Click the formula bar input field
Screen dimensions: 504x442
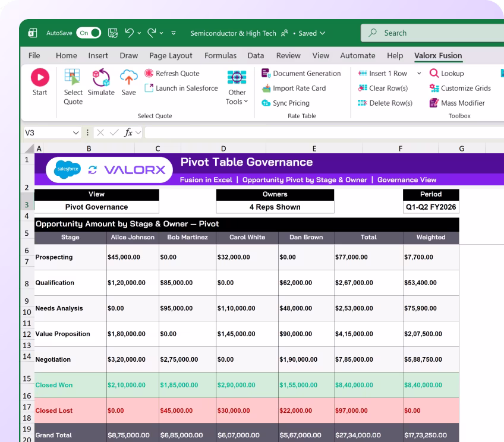(324, 132)
